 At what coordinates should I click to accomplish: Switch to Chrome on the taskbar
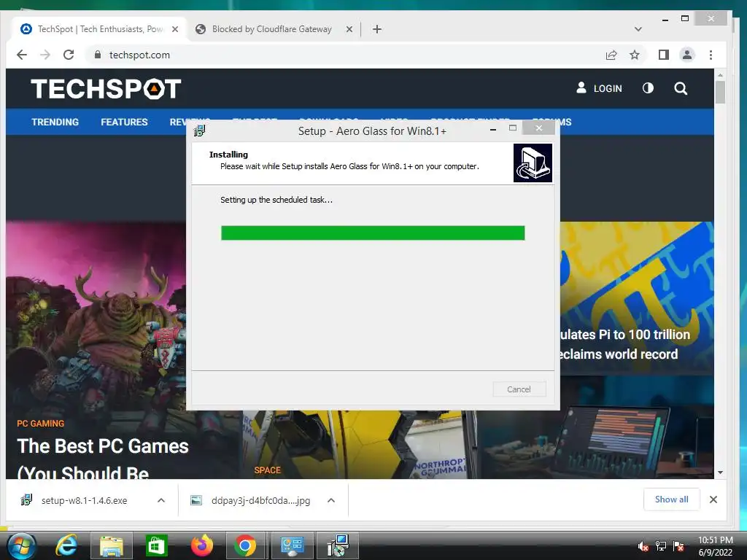point(245,545)
